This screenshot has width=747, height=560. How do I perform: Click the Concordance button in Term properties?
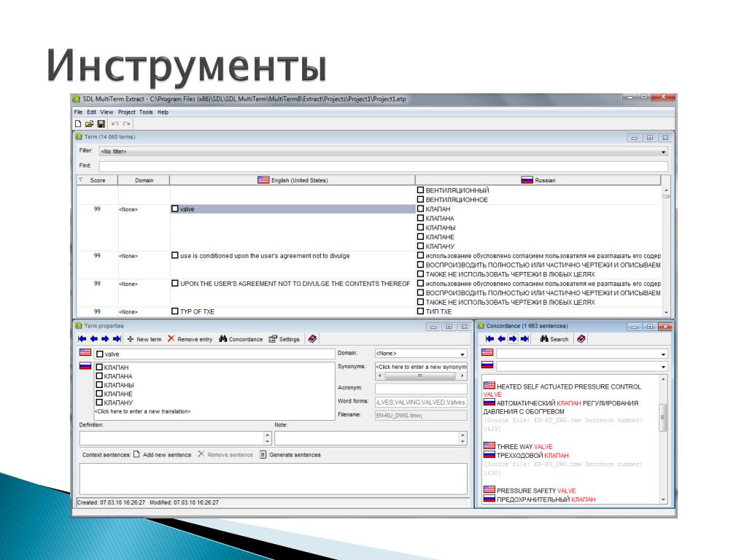click(241, 339)
